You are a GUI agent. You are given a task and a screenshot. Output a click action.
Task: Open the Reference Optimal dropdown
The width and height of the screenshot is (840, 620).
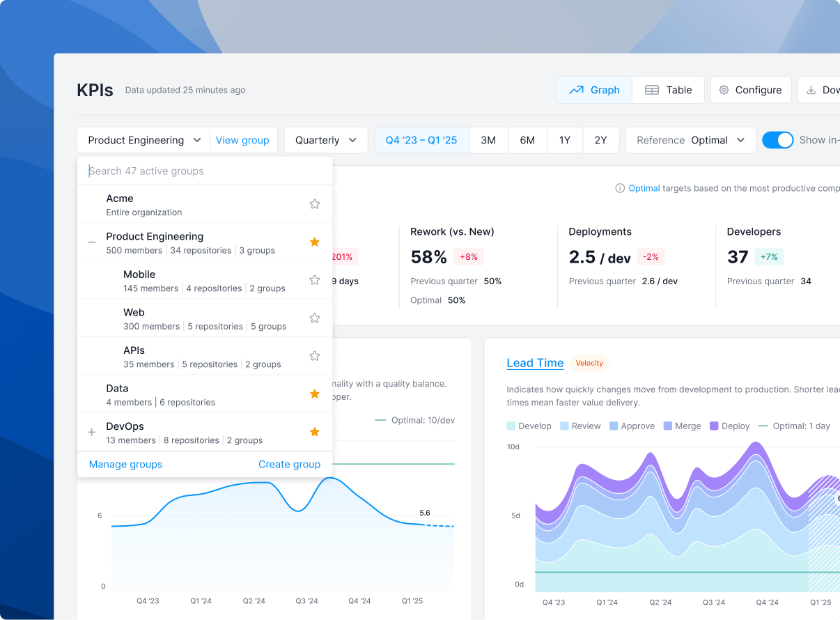[x=690, y=140]
